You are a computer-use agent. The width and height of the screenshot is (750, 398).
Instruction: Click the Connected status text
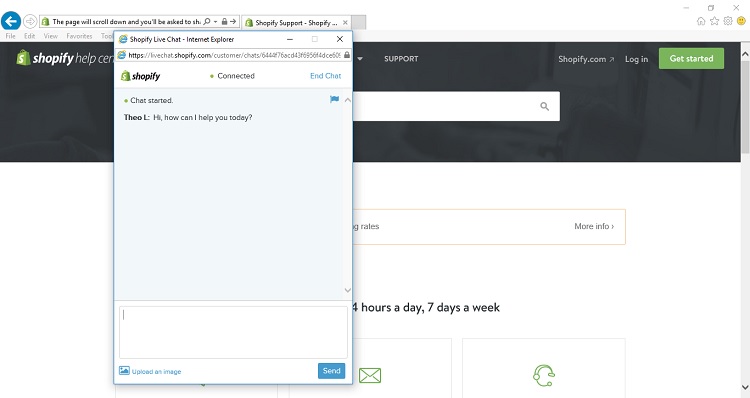236,76
